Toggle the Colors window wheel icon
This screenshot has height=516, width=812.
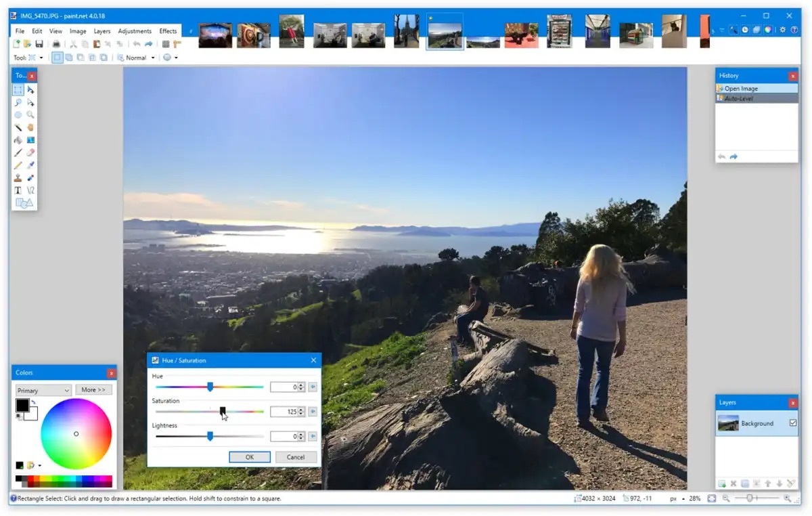[x=768, y=30]
